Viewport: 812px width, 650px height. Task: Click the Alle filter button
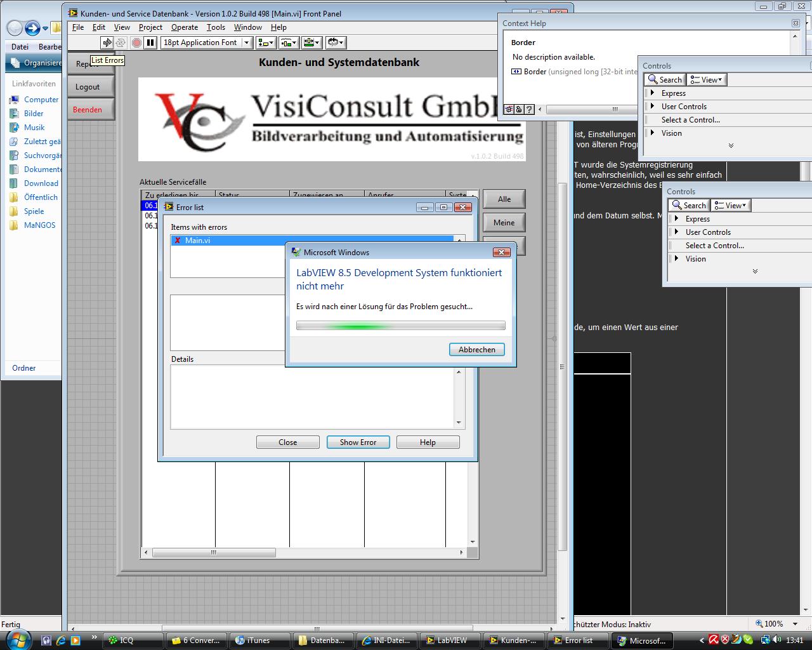click(x=504, y=199)
